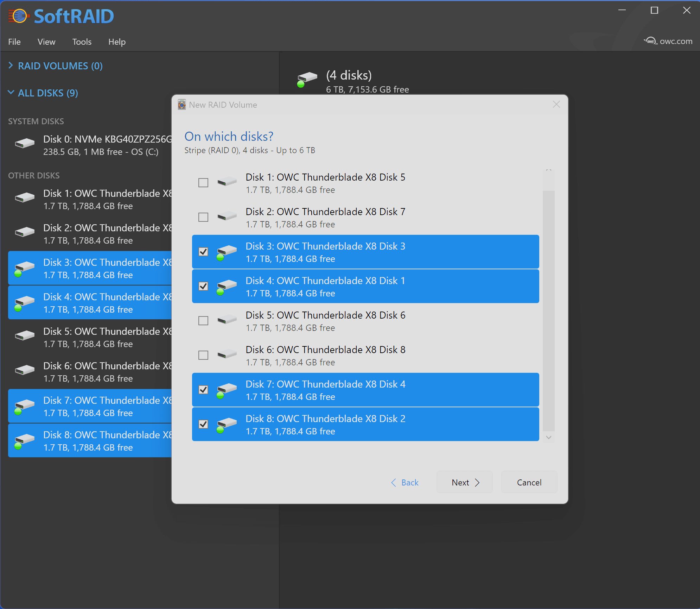Click the 4 disks summary drive icon
The width and height of the screenshot is (700, 609).
[307, 79]
